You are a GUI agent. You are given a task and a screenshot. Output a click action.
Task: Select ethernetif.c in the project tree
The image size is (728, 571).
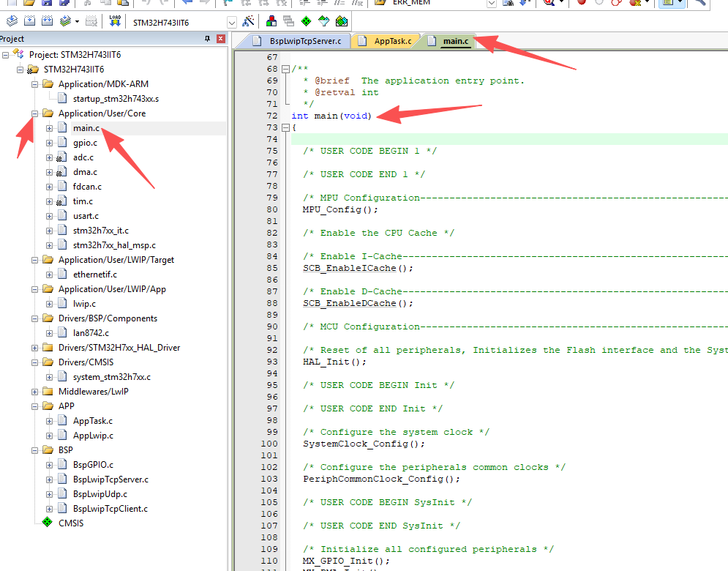[x=94, y=275]
